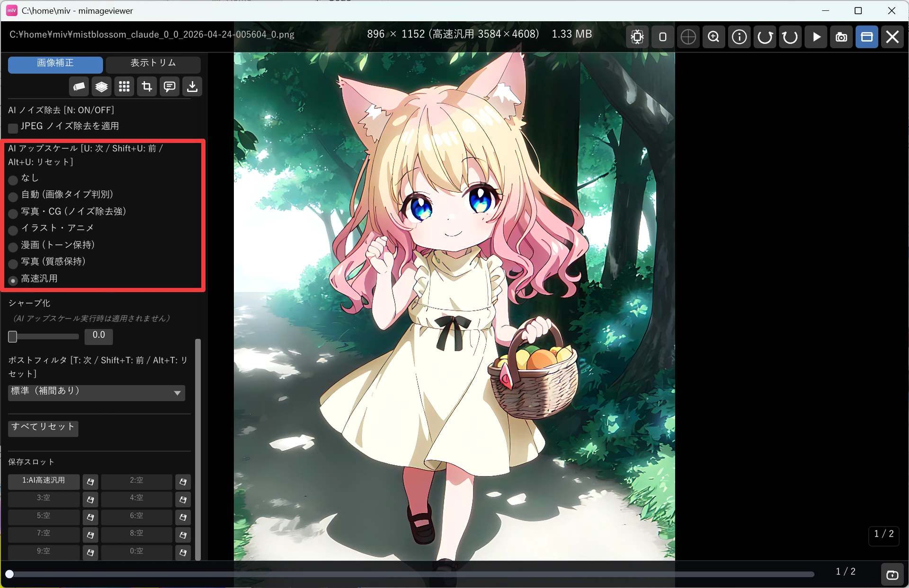Show image info with the circled i icon
Viewport: 909px width, 588px height.
(740, 37)
